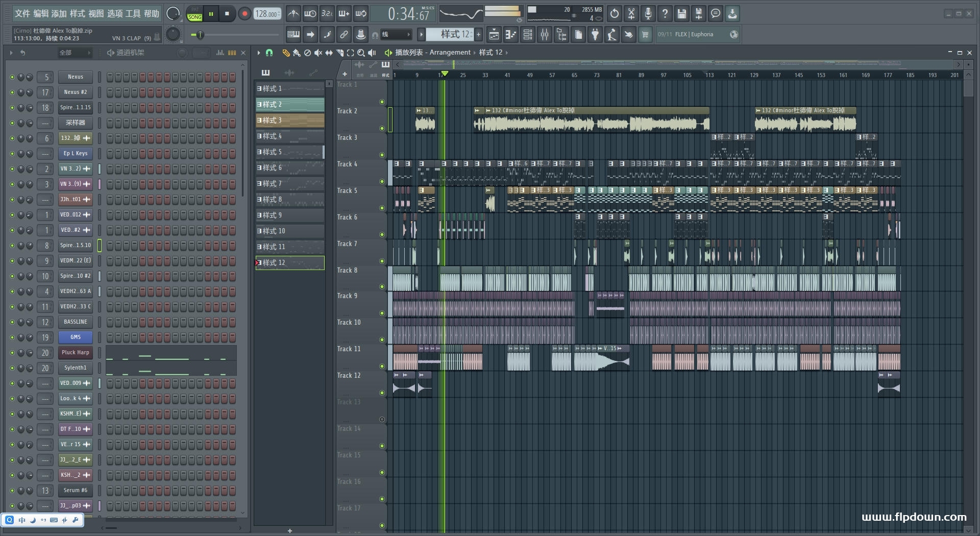Image resolution: width=980 pixels, height=536 pixels.
Task: Click the Pluck Harp channel button
Action: tap(75, 353)
